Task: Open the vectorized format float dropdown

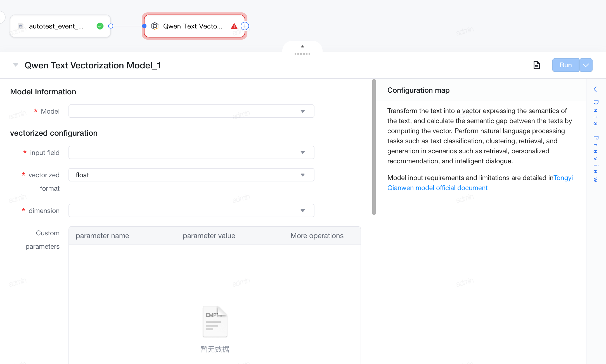Action: pos(191,175)
